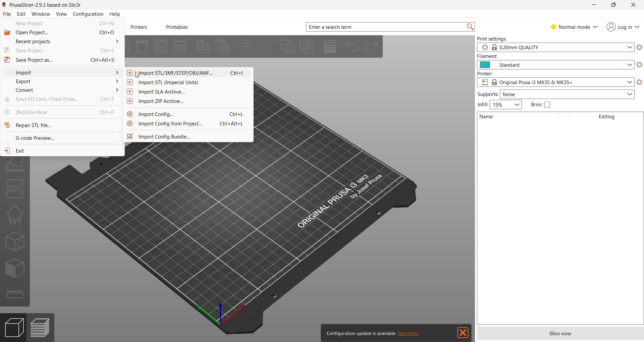This screenshot has height=342, width=644.
Task: Click the Split to parts icon
Action: pos(307,47)
